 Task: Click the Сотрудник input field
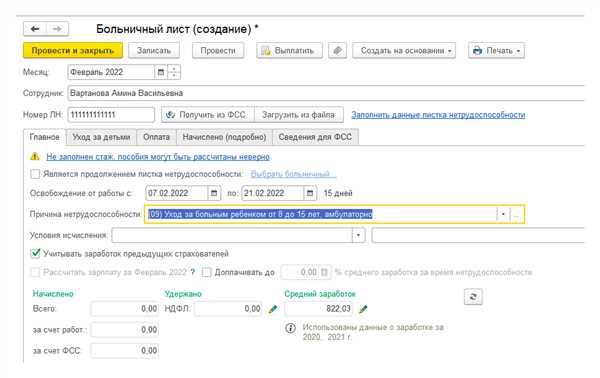click(326, 93)
